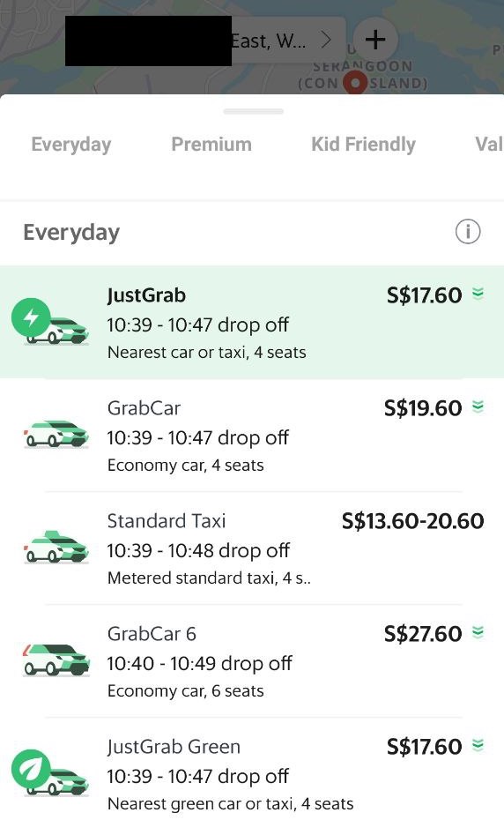The image size is (504, 835).
Task: Switch to the Premium tab
Action: pos(211,145)
